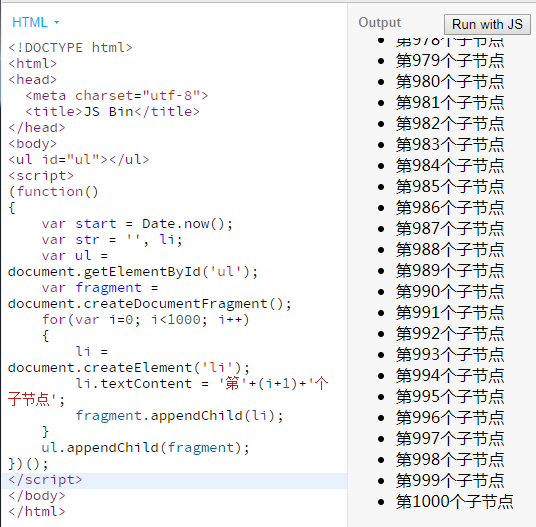
Task: Click output item 第985个子节点
Action: tap(450, 187)
